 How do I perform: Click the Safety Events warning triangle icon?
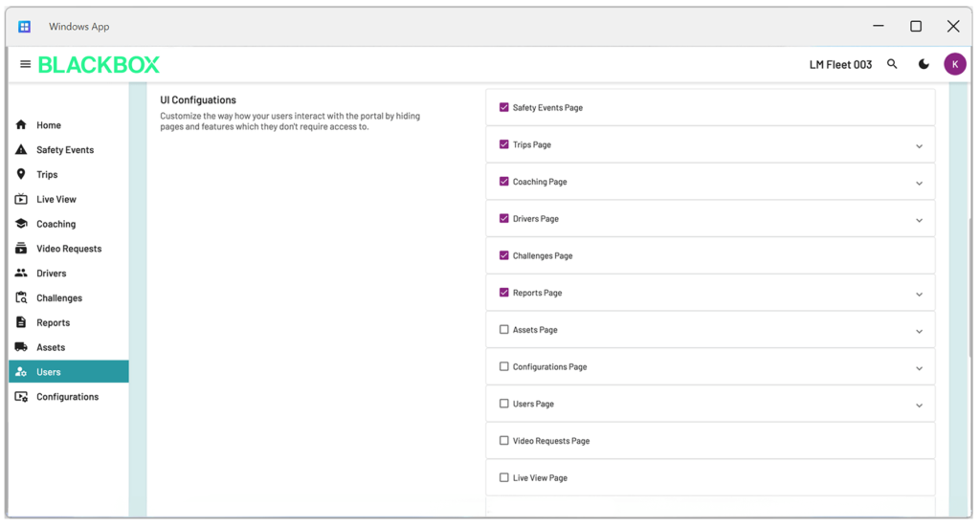21,150
